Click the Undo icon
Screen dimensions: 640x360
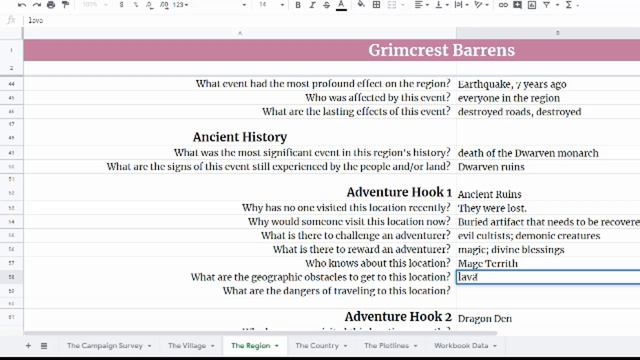click(x=22, y=5)
